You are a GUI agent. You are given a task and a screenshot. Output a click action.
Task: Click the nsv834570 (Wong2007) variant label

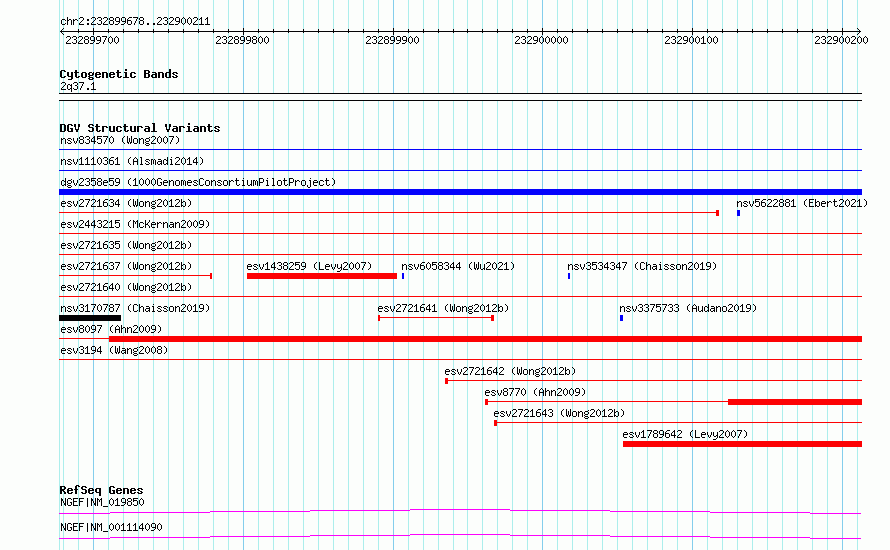(x=120, y=140)
